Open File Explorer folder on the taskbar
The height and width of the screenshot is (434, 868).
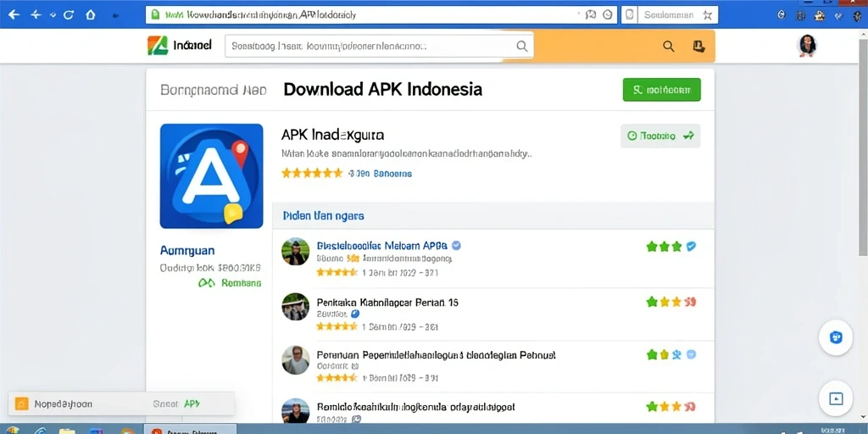[67, 430]
